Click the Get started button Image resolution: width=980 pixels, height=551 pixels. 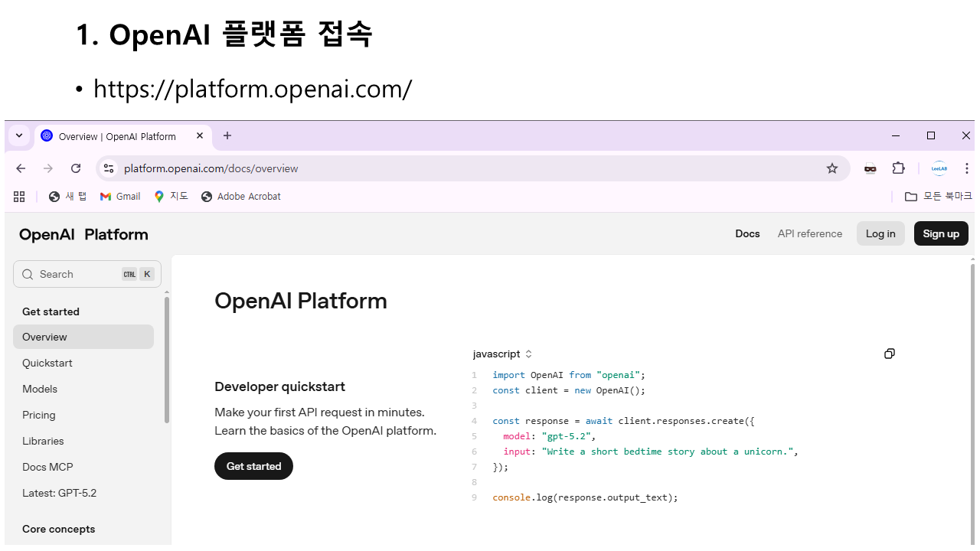click(x=253, y=466)
